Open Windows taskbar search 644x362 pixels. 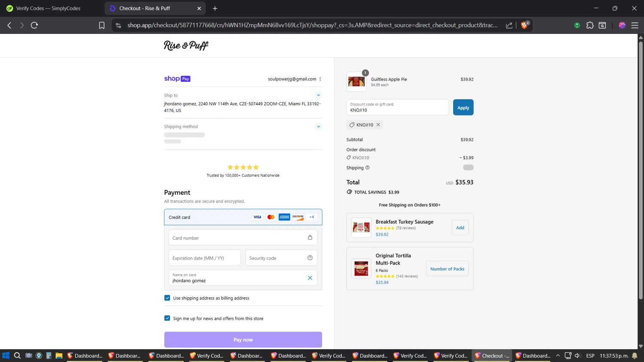coord(17,356)
